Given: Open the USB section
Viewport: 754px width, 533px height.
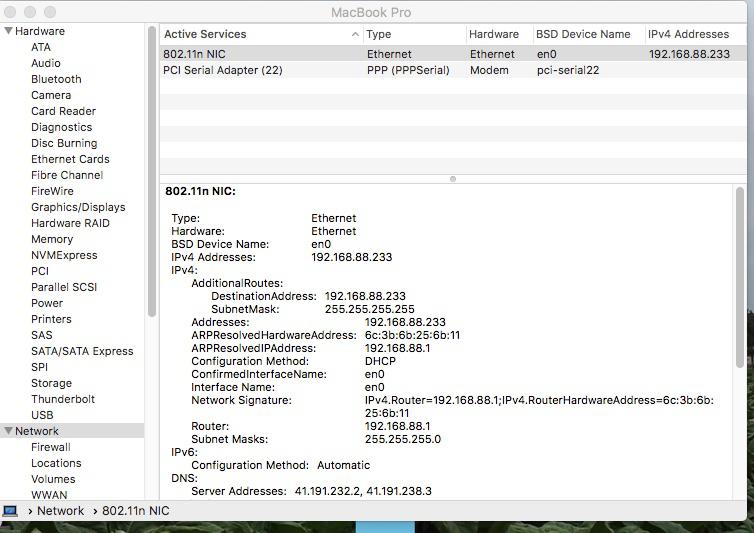Looking at the screenshot, I should tap(42, 415).
